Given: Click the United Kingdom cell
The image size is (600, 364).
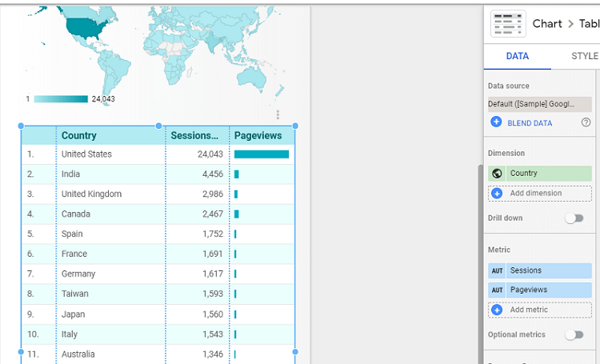Looking at the screenshot, I should (x=91, y=194).
